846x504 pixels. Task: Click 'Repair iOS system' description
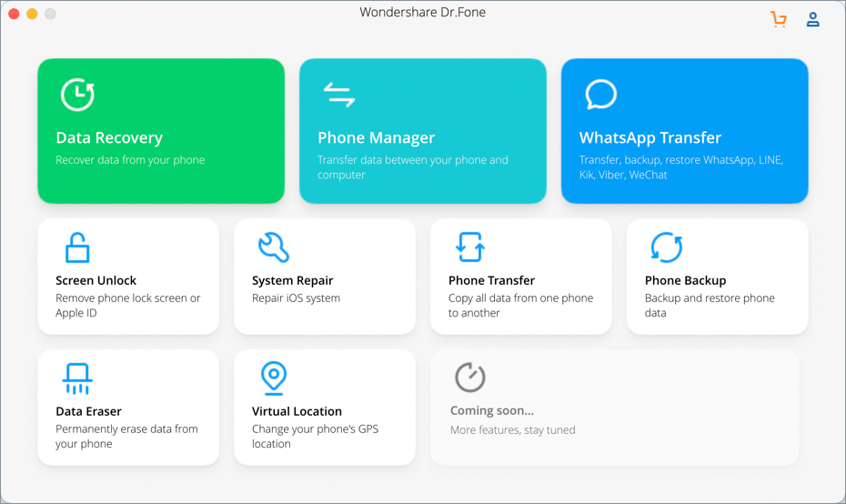(296, 298)
